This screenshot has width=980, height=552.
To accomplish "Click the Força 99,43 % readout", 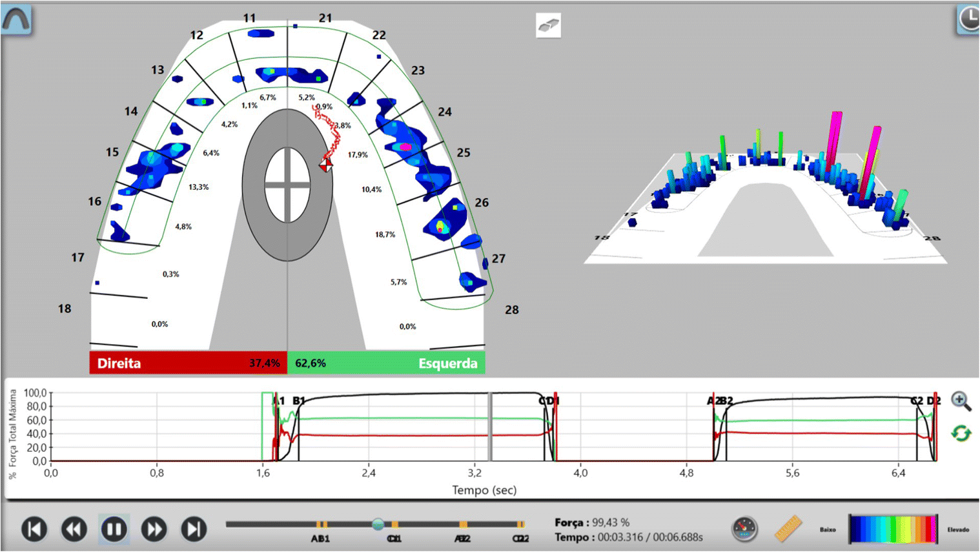I will coord(592,522).
